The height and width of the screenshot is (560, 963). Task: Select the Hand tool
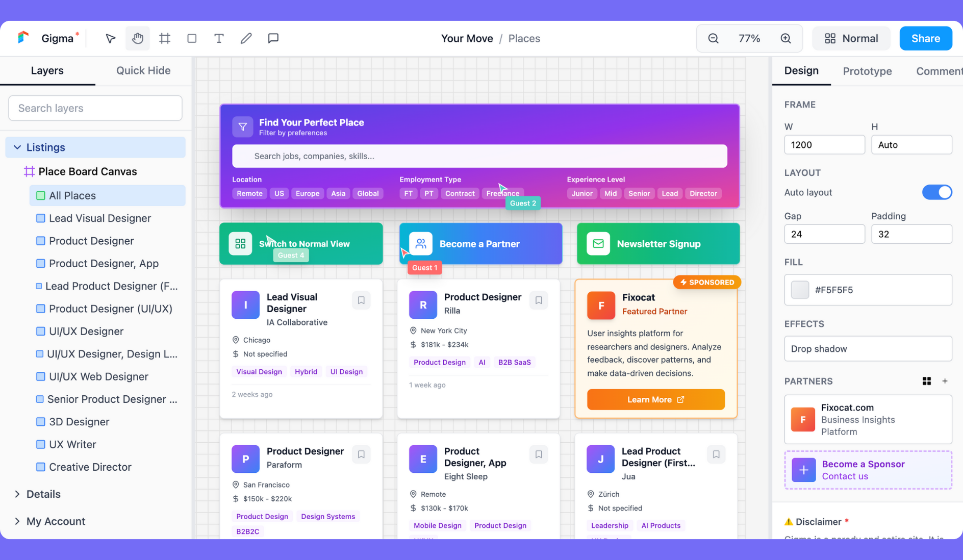coord(137,38)
